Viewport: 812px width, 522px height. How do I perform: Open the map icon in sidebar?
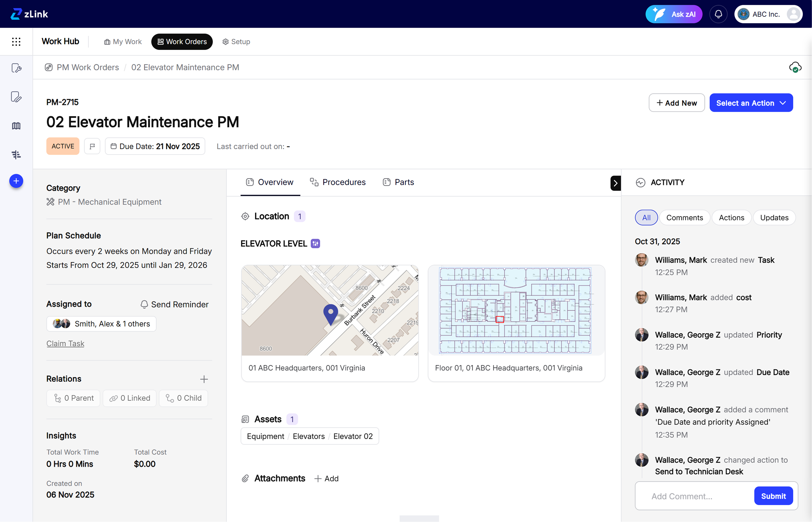click(16, 126)
